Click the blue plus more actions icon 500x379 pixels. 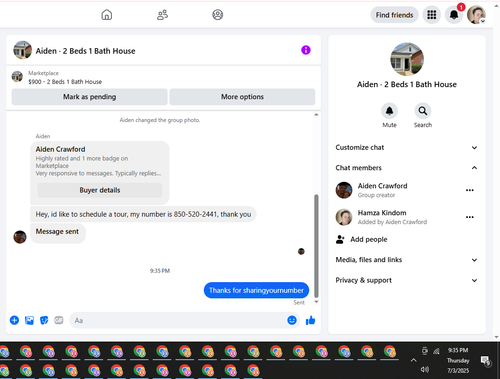(x=14, y=320)
